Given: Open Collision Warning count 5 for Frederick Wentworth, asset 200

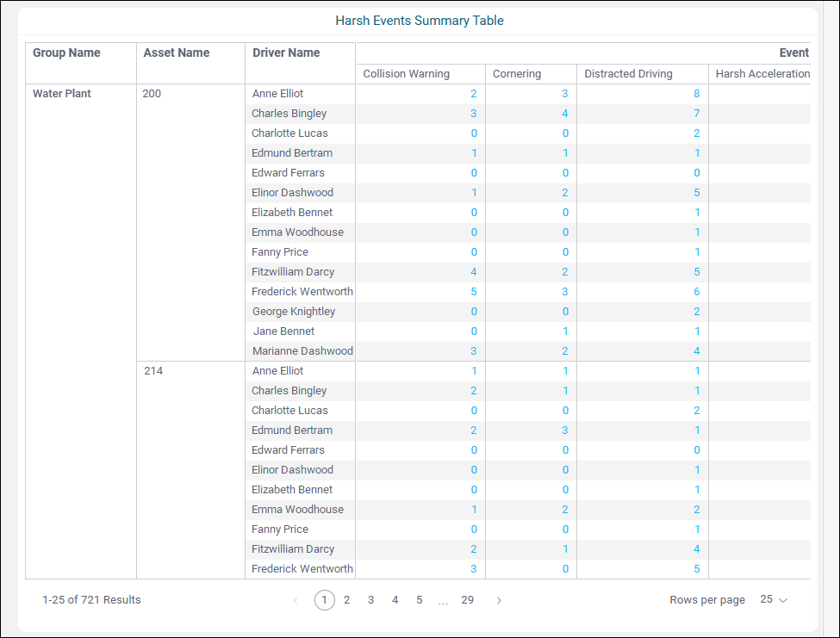Looking at the screenshot, I should (x=474, y=292).
